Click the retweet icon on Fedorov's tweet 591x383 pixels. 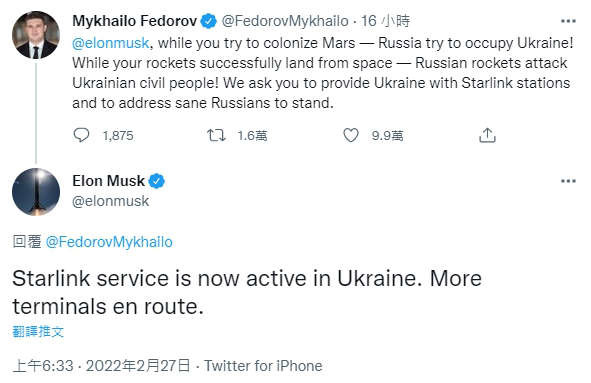coord(216,135)
